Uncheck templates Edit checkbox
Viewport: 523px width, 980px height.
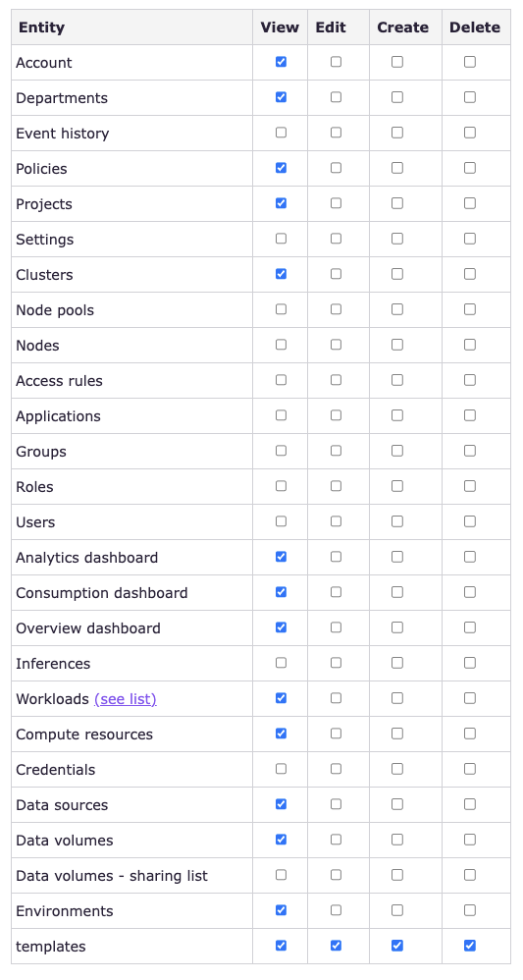point(336,945)
